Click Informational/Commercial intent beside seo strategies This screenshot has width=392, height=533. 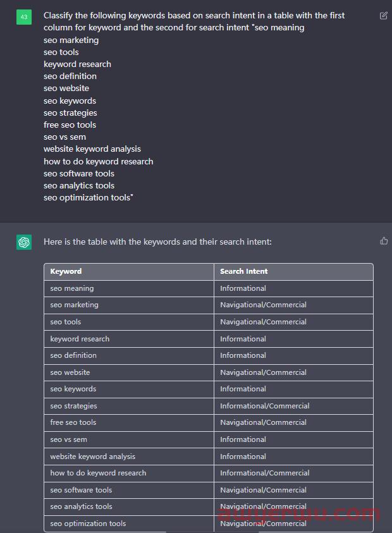point(264,406)
